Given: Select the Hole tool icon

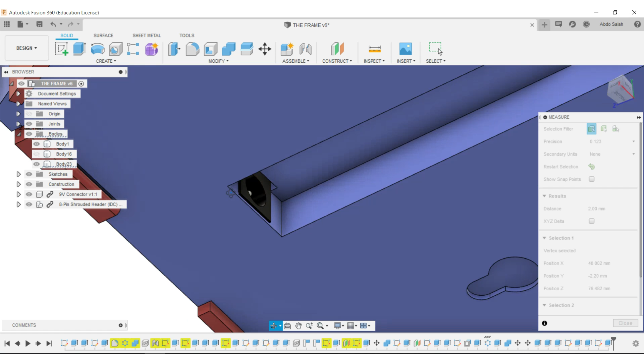Looking at the screenshot, I should [x=115, y=49].
